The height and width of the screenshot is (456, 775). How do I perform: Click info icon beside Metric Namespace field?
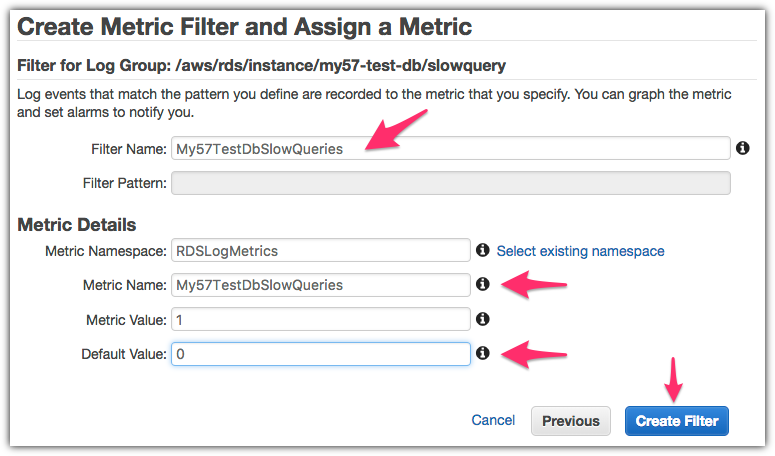click(482, 250)
